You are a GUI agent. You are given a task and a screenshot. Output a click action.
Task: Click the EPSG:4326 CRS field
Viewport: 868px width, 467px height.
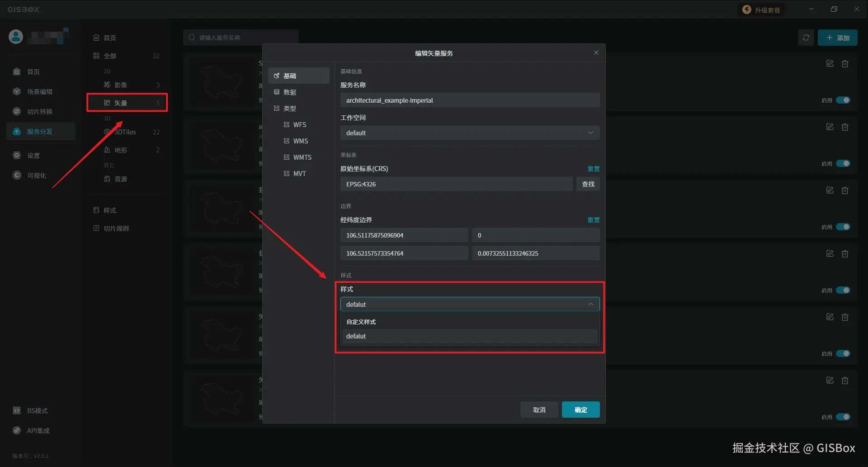point(456,184)
